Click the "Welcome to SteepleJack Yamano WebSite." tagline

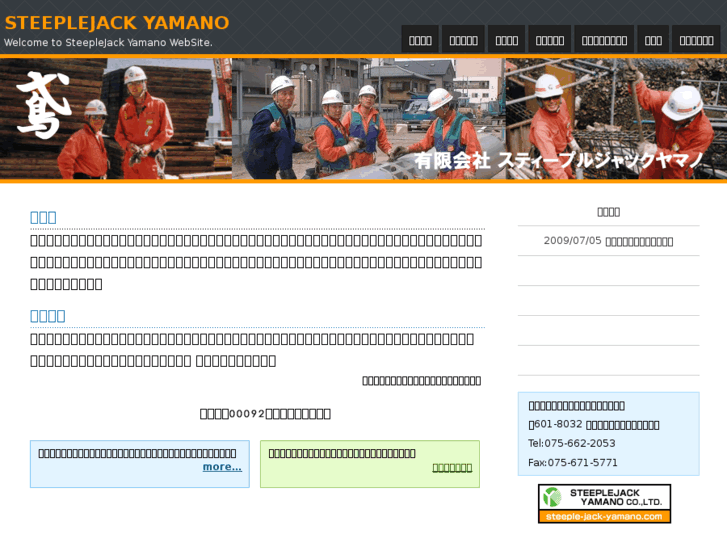tap(108, 43)
